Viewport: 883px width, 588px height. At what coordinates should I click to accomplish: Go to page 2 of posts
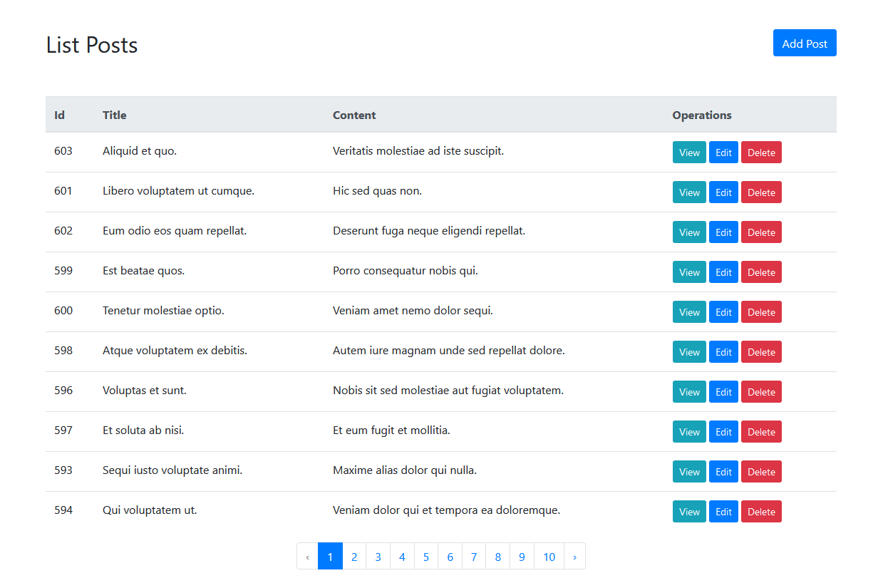coord(354,557)
